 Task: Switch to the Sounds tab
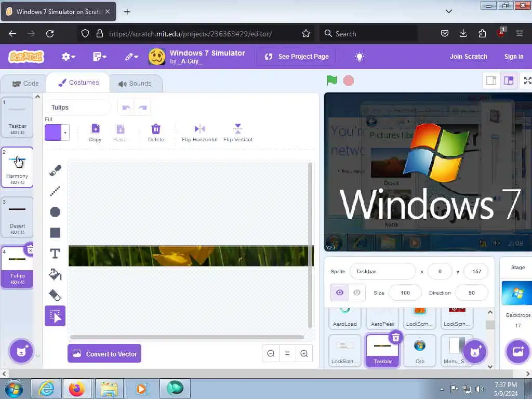[x=135, y=84]
